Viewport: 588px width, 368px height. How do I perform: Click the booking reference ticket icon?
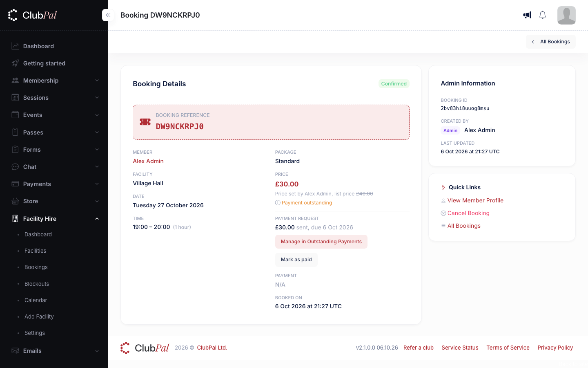(145, 122)
